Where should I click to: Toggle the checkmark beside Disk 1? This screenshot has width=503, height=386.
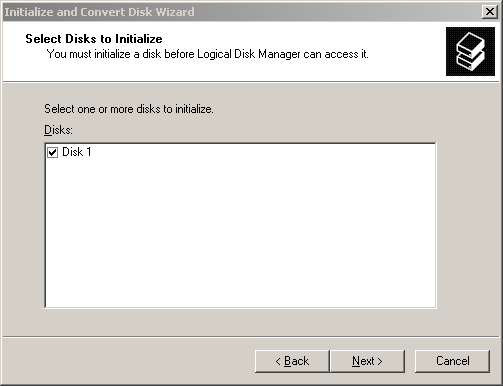(52, 153)
